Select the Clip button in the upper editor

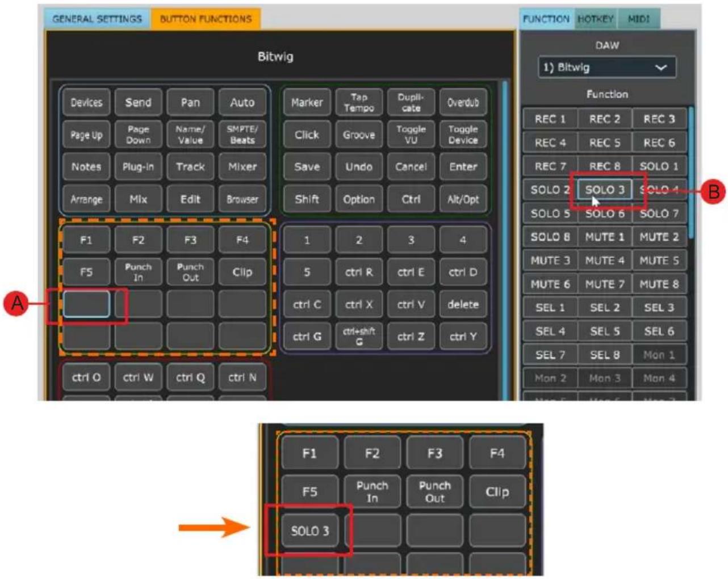(x=242, y=272)
